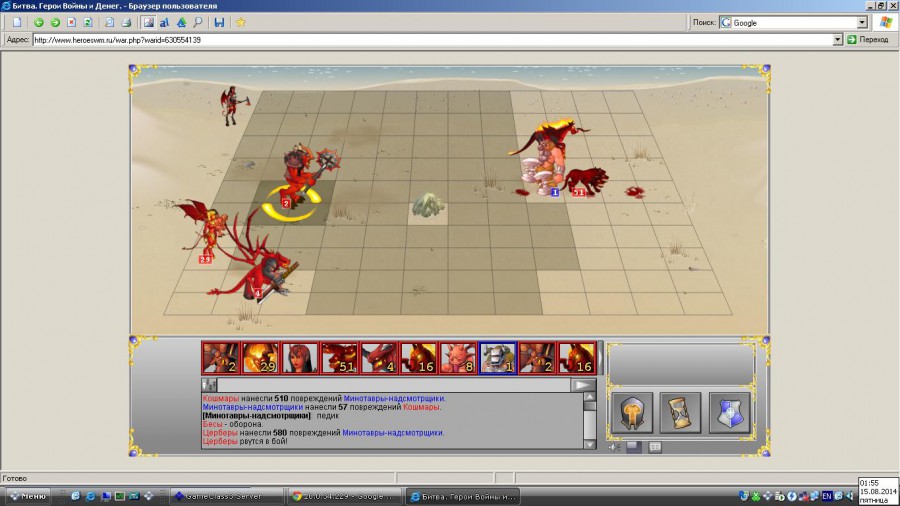The image size is (900, 506).
Task: Open print preview from the browser toolbar
Action: pos(109,22)
